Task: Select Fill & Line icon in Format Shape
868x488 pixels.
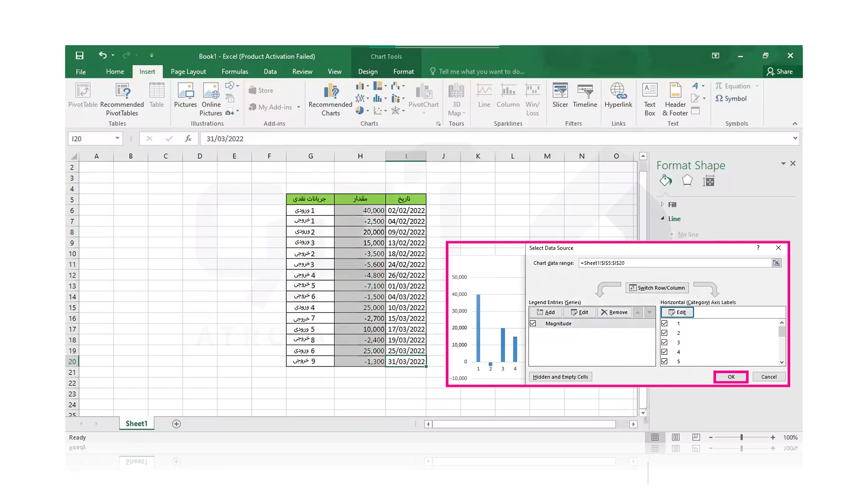Action: click(665, 181)
